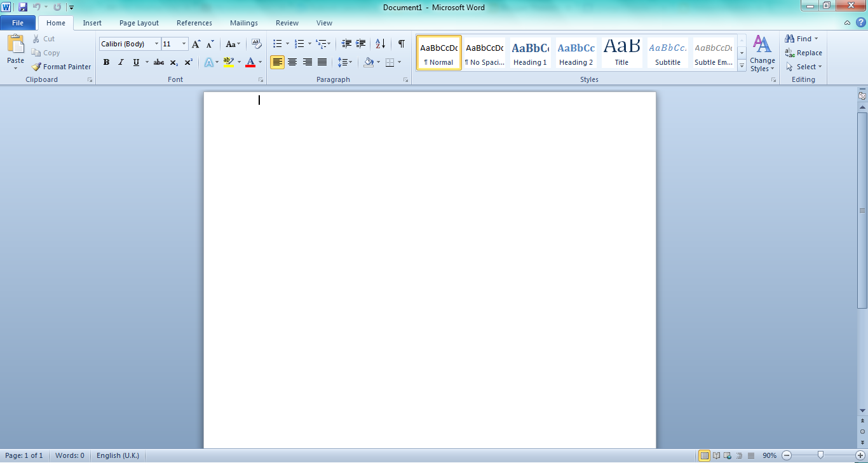868x463 pixels.
Task: Center the paragraph text
Action: pyautogui.click(x=292, y=62)
